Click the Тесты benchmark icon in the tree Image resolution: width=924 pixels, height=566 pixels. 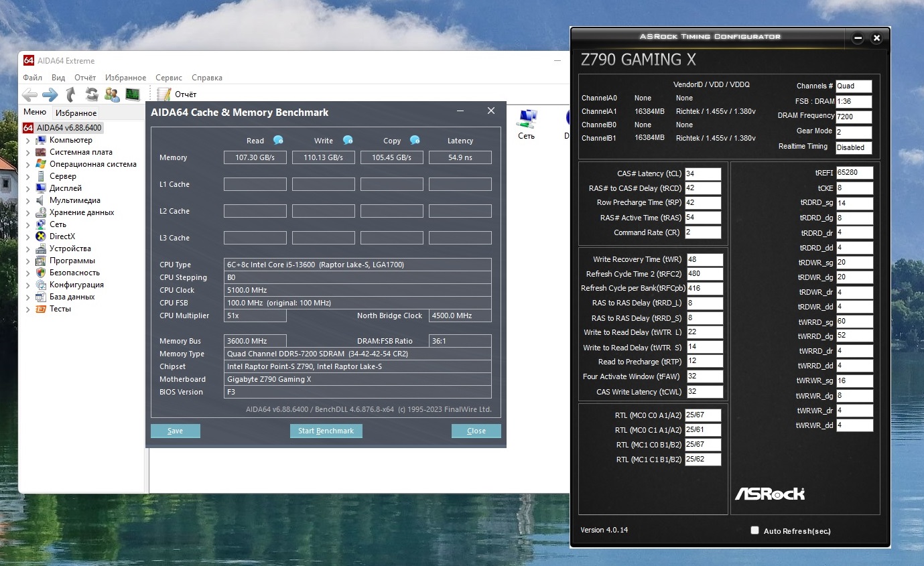pos(40,309)
